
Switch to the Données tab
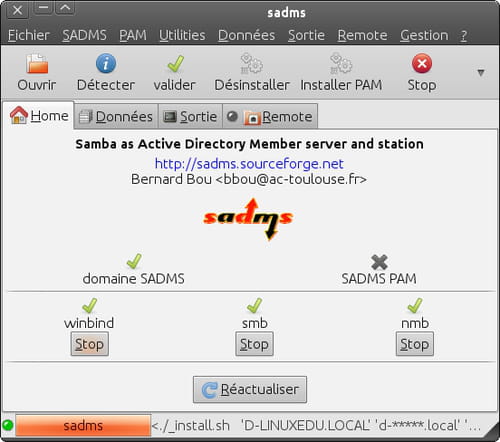click(116, 116)
